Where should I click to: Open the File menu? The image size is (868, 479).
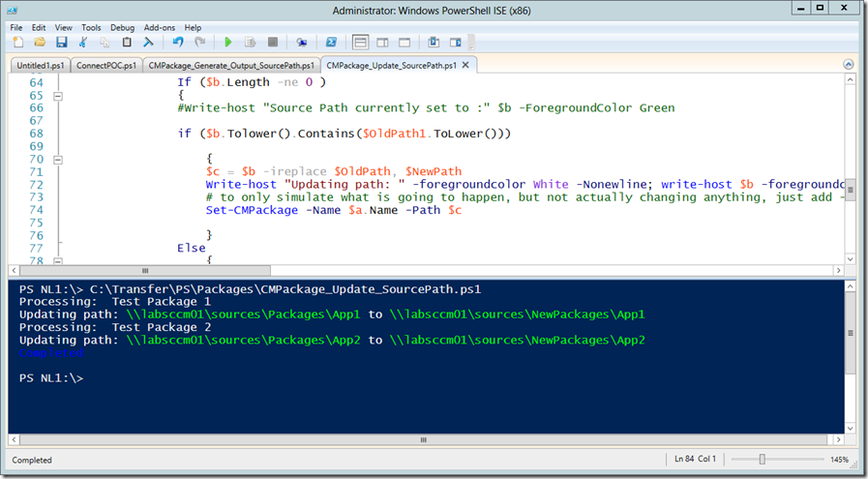coord(16,27)
